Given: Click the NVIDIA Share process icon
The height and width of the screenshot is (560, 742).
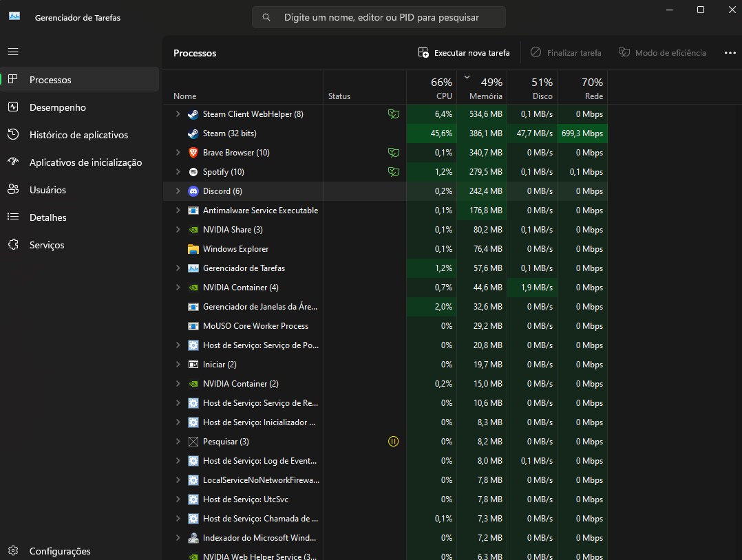Looking at the screenshot, I should pyautogui.click(x=193, y=230).
